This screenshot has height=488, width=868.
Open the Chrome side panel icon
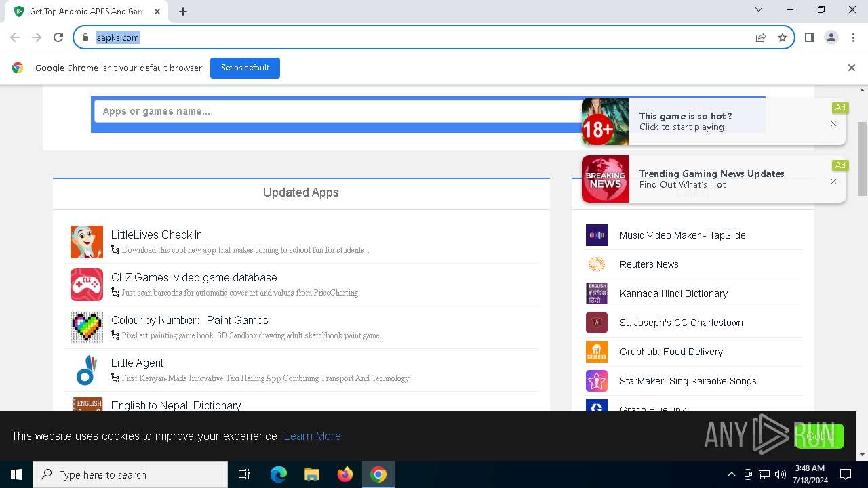point(810,37)
